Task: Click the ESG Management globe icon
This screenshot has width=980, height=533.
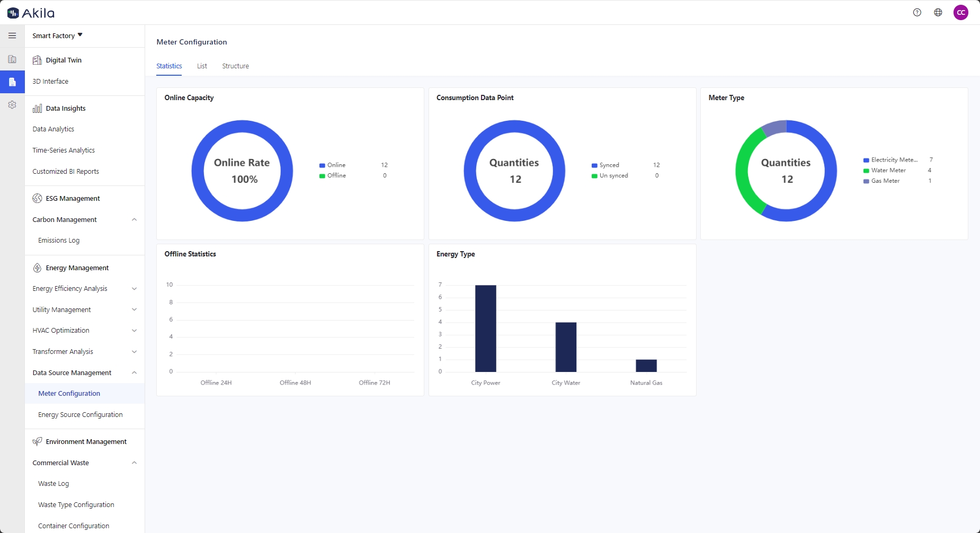Action: tap(37, 198)
